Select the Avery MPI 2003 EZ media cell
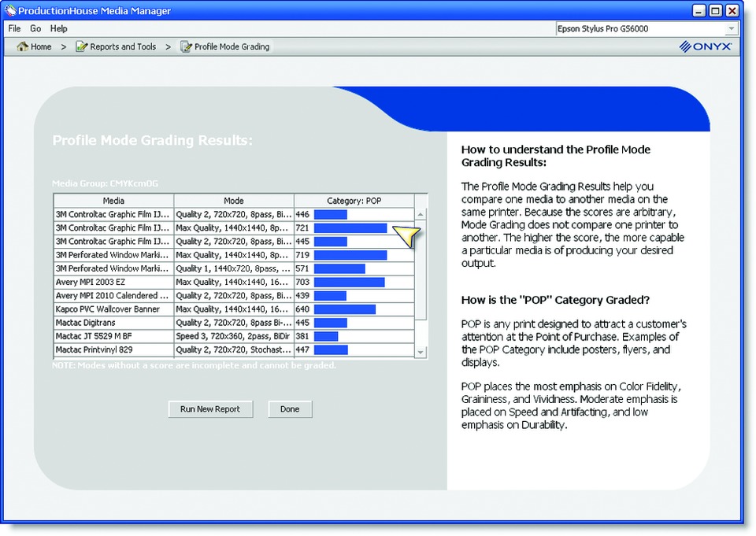756x536 pixels. (x=113, y=282)
